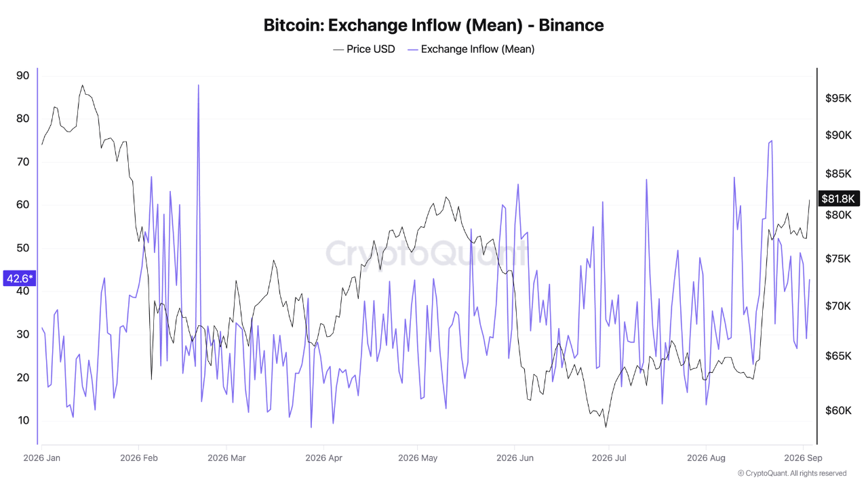The width and height of the screenshot is (868, 488).
Task: Toggle the Exchange Inflow (Mean) legend entry
Action: click(471, 49)
